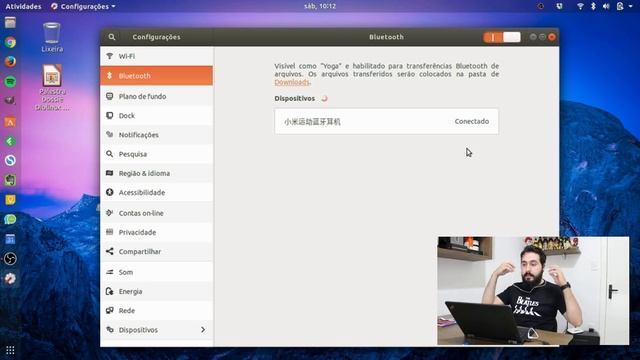Viewport: 640px width, 360px height.
Task: Launch Evernote elephant icon in dock
Action: tap(10, 180)
